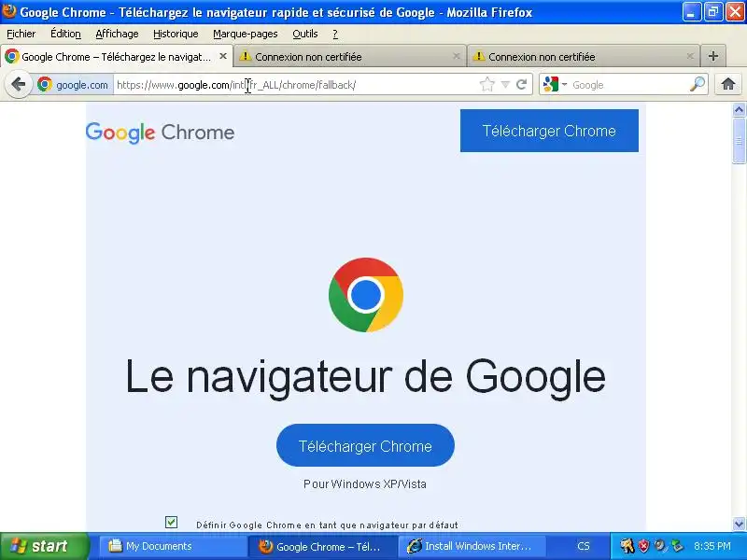Reload the page with the refresh icon
Screen dimensions: 747x560
[x=522, y=85]
